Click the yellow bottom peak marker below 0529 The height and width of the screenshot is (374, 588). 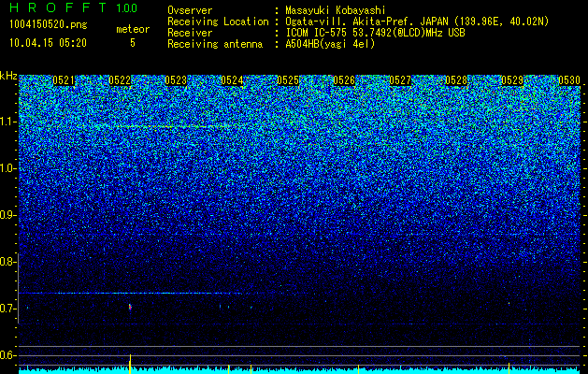click(509, 367)
